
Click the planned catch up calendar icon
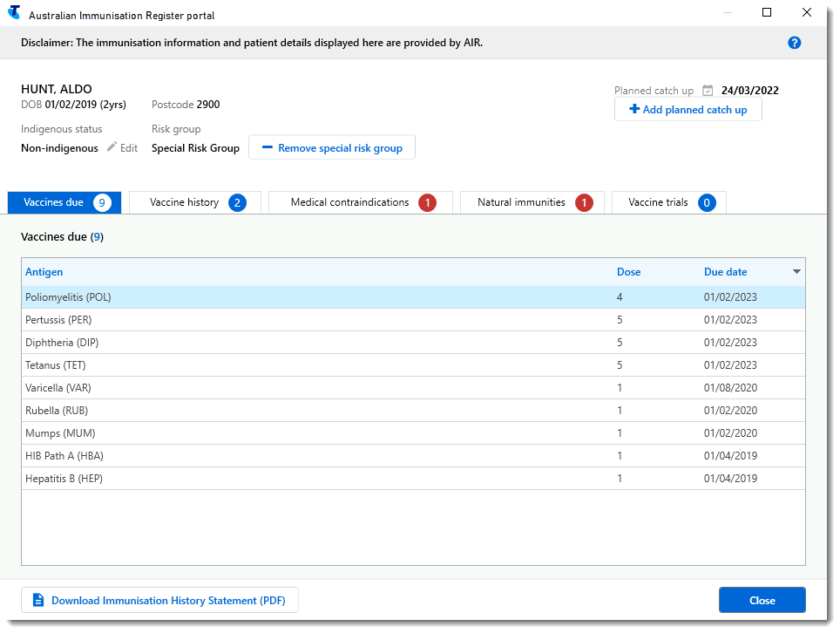[708, 90]
